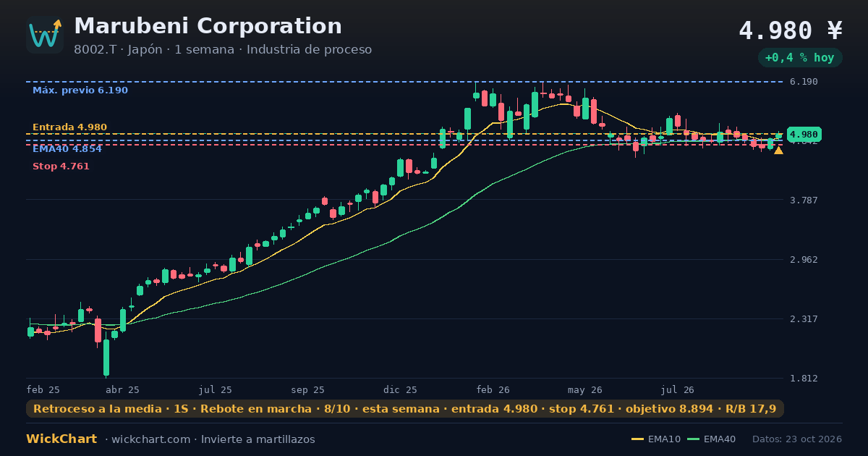Click the feb 26 date axis label
Viewport: 868px width, 456px height.
point(493,390)
